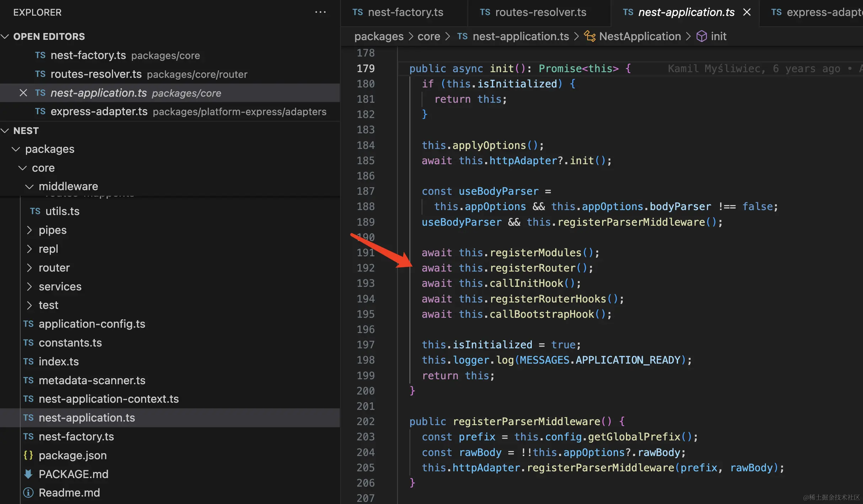863x504 pixels.
Task: Collapse the NEST workspace section
Action: pyautogui.click(x=5, y=131)
